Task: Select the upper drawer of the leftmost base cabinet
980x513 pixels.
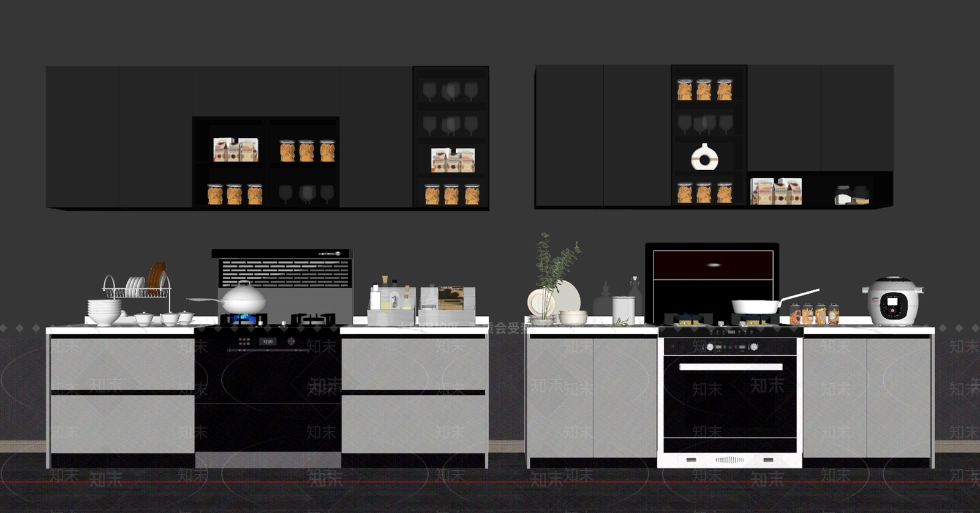Action: [122, 363]
